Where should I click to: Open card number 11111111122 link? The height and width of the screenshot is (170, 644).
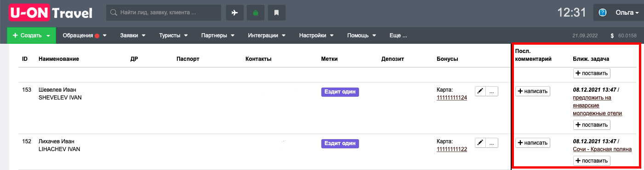(x=452, y=149)
